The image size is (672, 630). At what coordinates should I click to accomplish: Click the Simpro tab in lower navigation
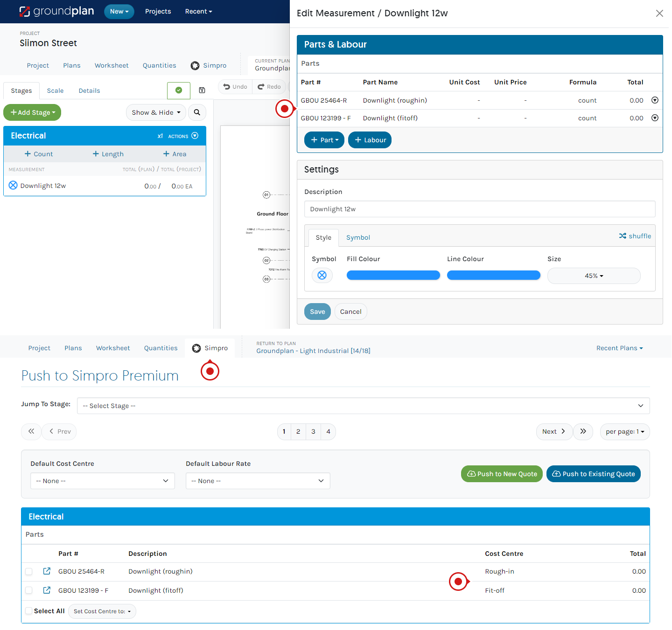210,348
